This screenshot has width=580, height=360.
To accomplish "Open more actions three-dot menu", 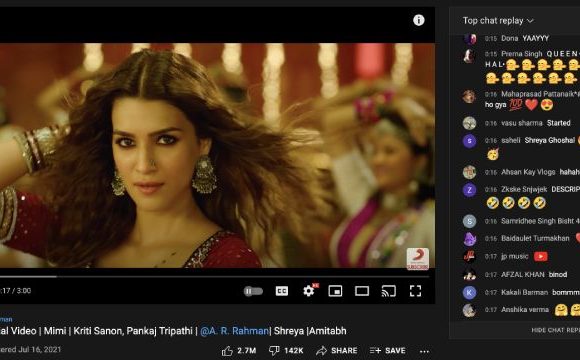I will click(424, 351).
